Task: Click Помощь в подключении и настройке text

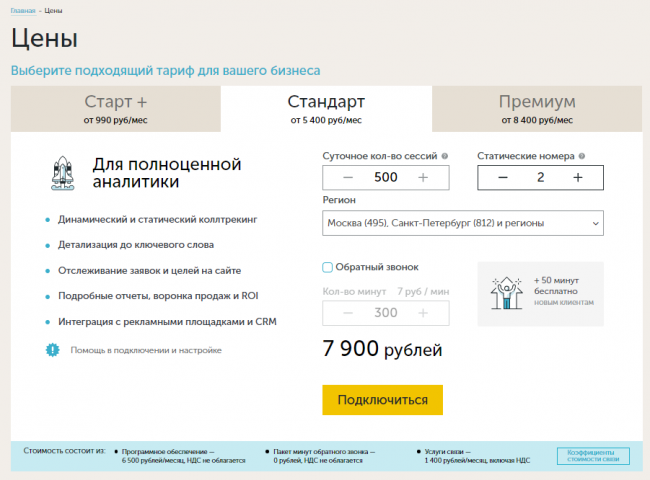Action: [146, 350]
